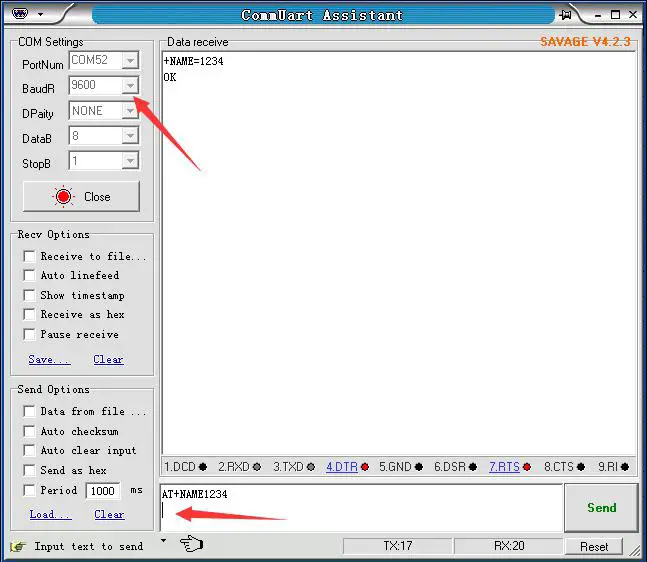Image resolution: width=647 pixels, height=562 pixels.
Task: Toggle Show timestamp checkbox
Action: 29,295
